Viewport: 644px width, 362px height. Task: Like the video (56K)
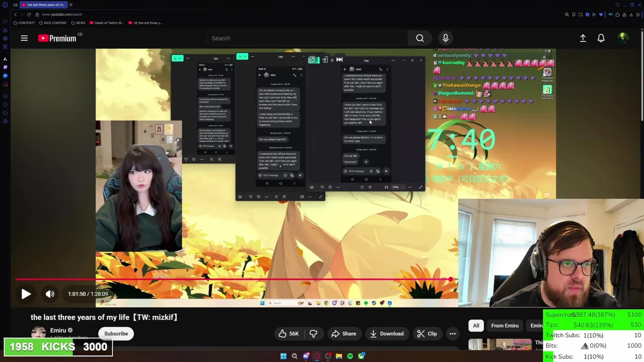point(288,334)
